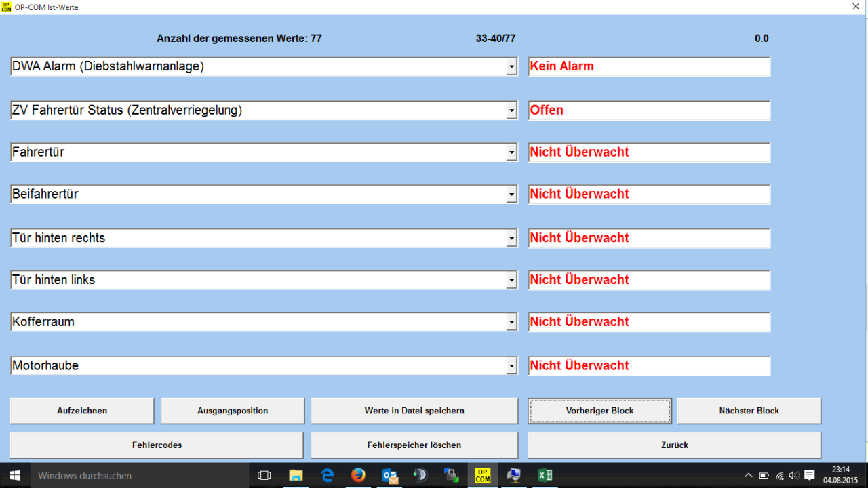Click Werte in Datei speichern

414,411
